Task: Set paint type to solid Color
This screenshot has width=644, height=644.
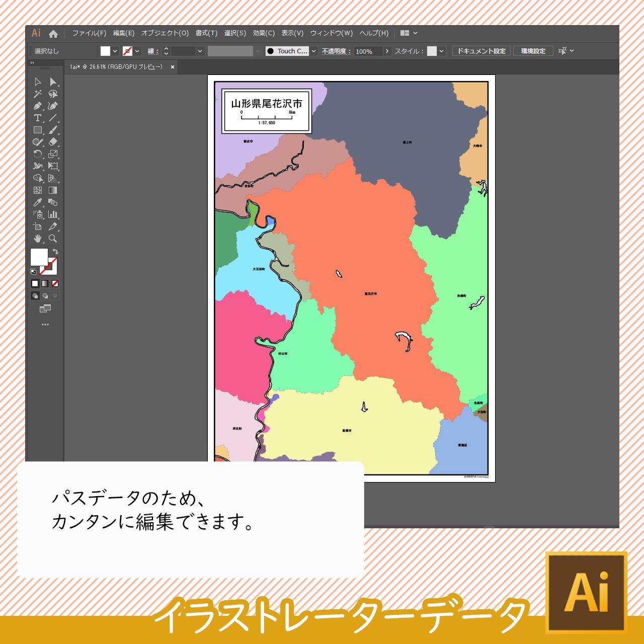Action: click(35, 284)
